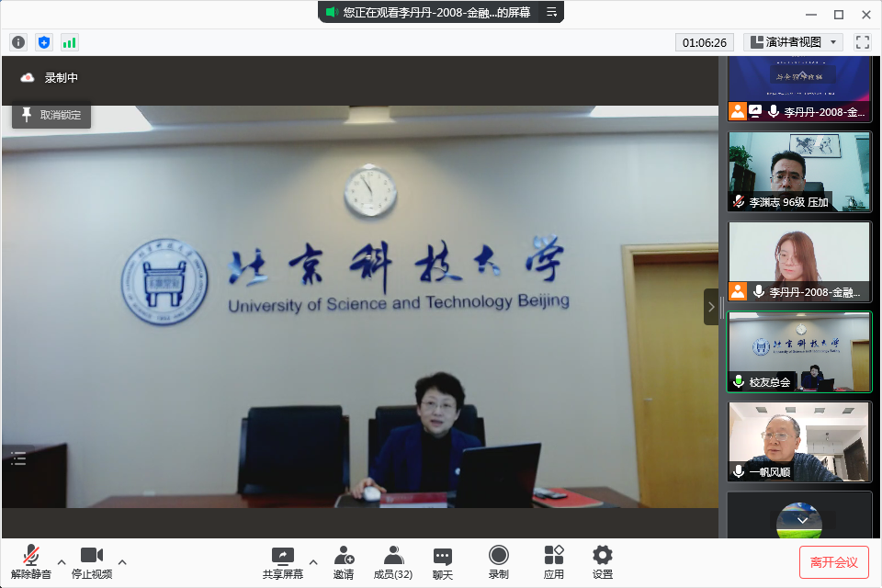Click the microphone icon on 一帆风顺

(739, 471)
